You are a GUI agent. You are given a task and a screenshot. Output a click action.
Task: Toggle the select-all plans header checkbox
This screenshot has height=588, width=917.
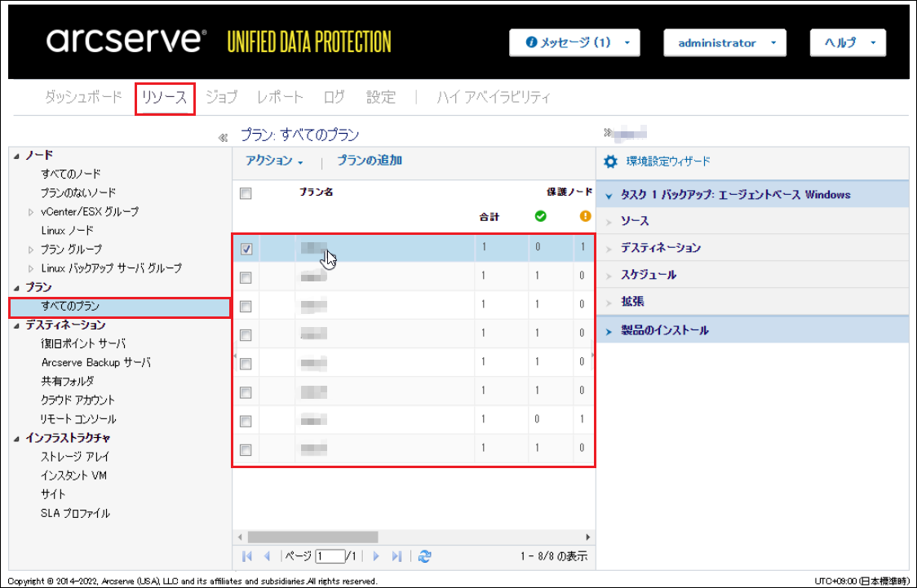[246, 193]
